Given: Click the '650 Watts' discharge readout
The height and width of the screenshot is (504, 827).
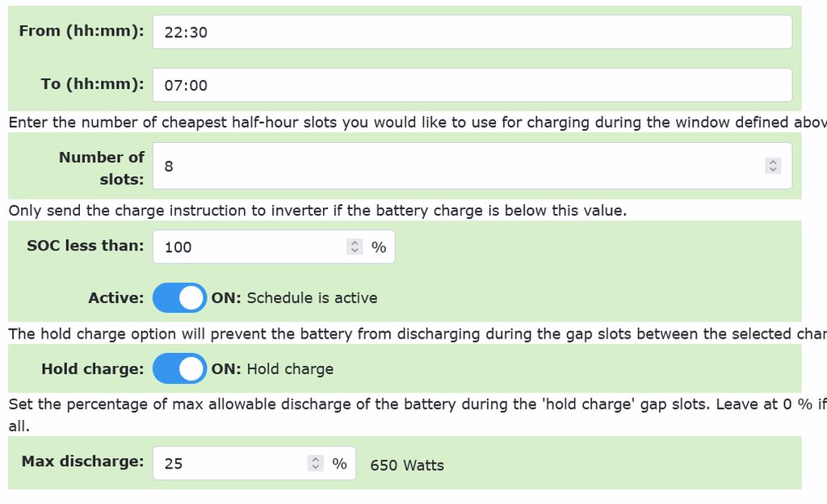Looking at the screenshot, I should click(x=407, y=465).
